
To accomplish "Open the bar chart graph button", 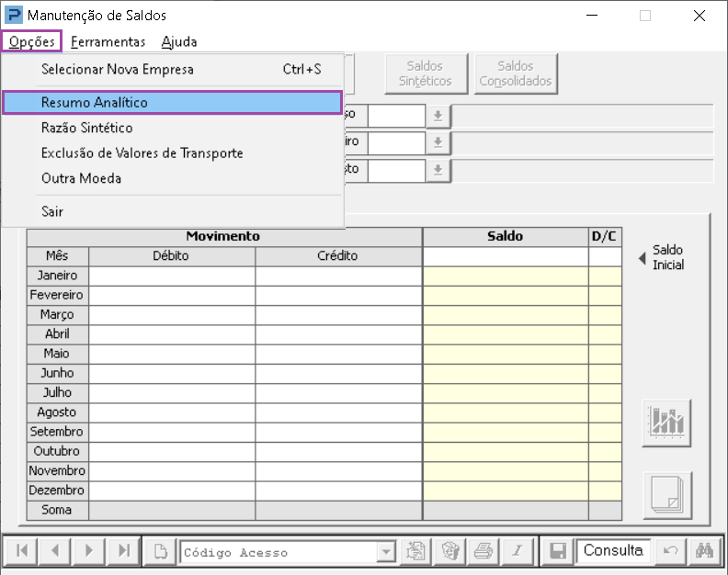I will click(x=666, y=423).
